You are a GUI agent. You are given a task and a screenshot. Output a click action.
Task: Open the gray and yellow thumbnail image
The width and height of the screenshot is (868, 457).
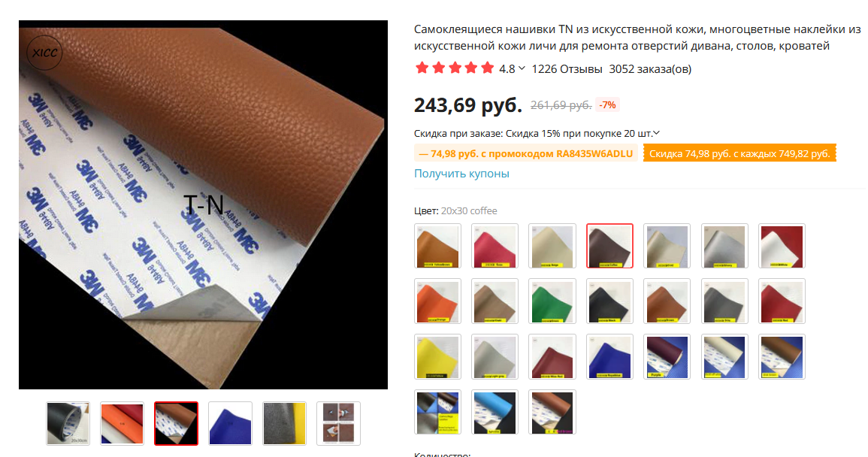(x=285, y=424)
